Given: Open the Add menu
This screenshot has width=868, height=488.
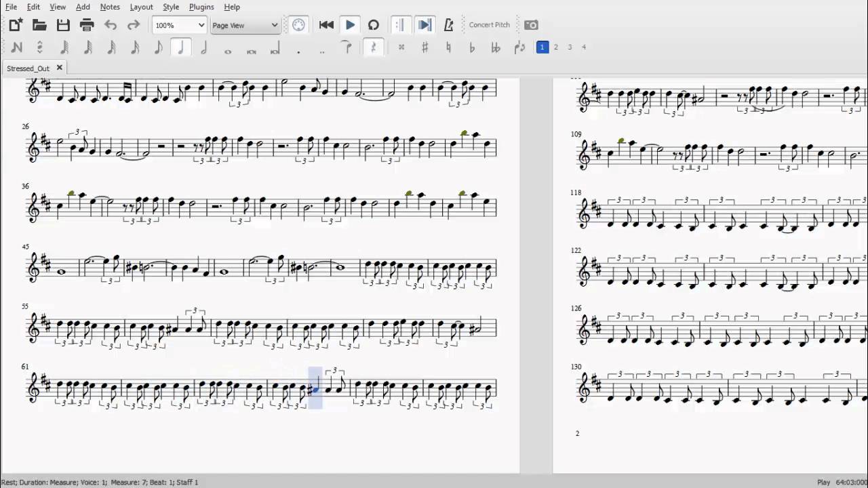Looking at the screenshot, I should coord(83,7).
